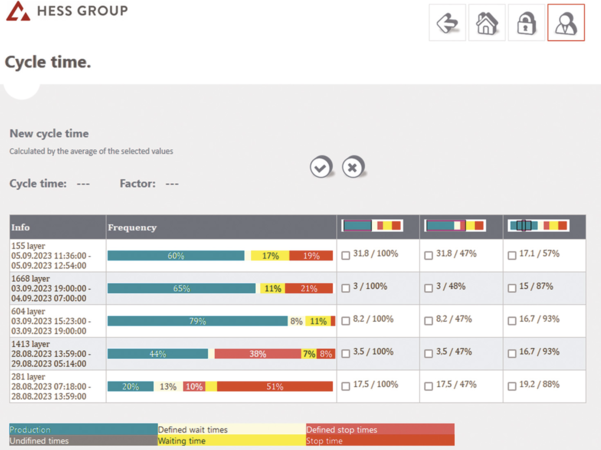
Task: Click the 21% stop time segment
Action: [309, 288]
